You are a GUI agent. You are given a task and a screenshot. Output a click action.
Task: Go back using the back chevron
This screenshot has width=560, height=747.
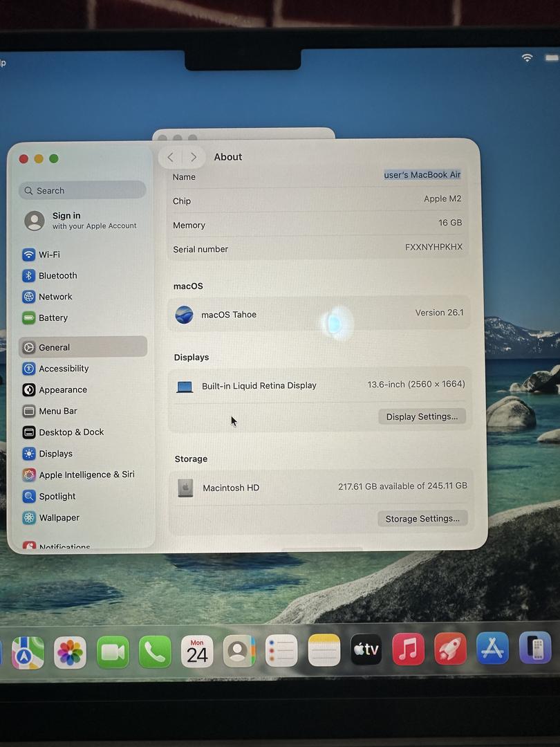(x=171, y=158)
